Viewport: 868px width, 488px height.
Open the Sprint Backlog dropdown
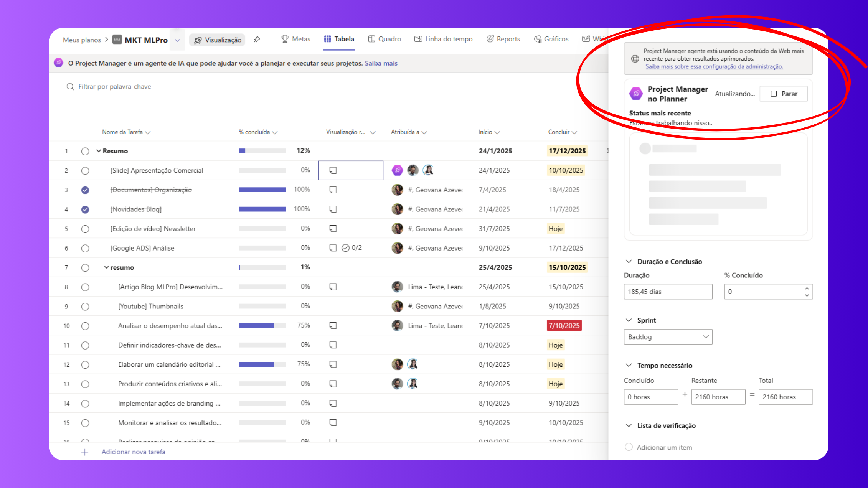[668, 337]
